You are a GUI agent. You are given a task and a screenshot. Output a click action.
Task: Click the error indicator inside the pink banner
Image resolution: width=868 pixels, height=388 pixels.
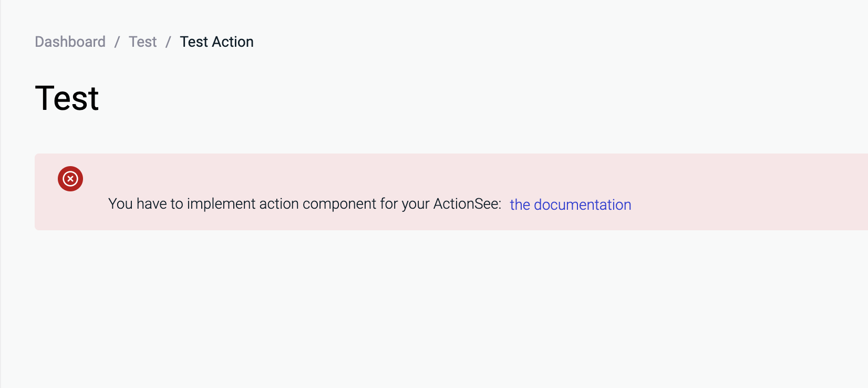pyautogui.click(x=70, y=179)
